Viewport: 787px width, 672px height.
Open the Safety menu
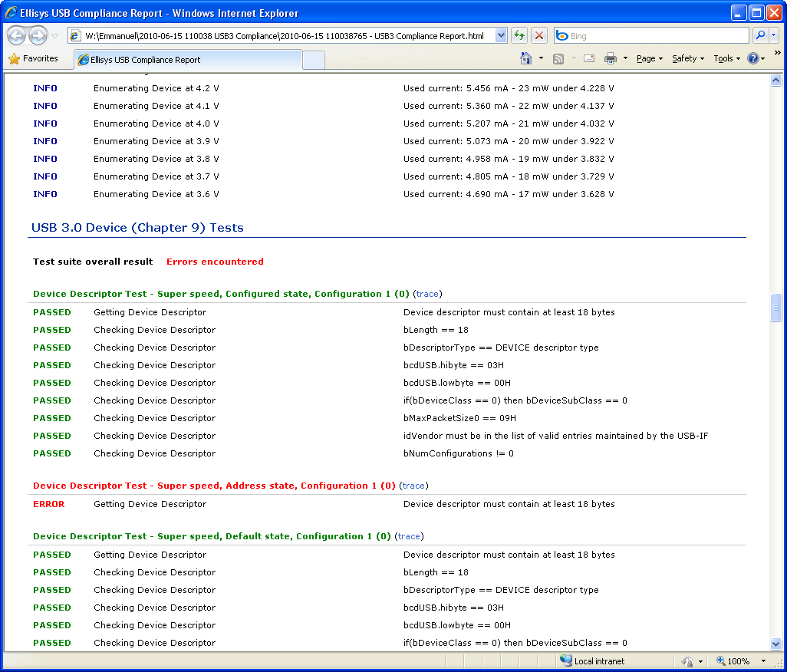pos(687,58)
